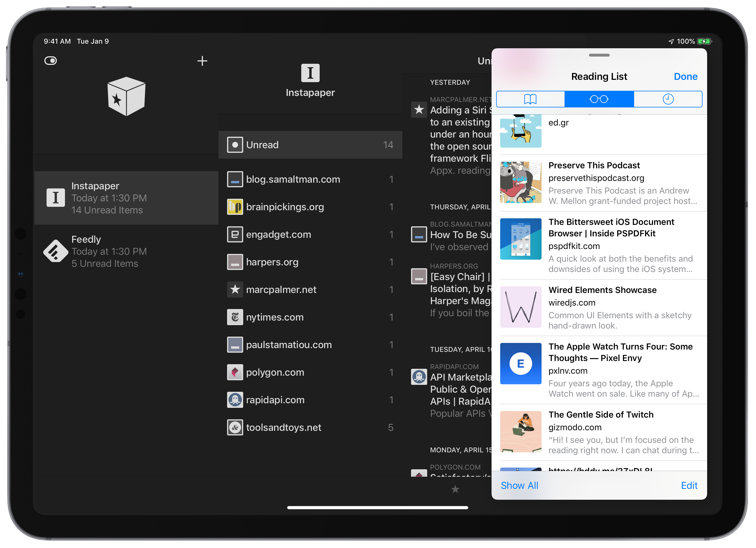Tap Done in Reading List panel
The width and height of the screenshot is (756, 548).
pyautogui.click(x=686, y=77)
